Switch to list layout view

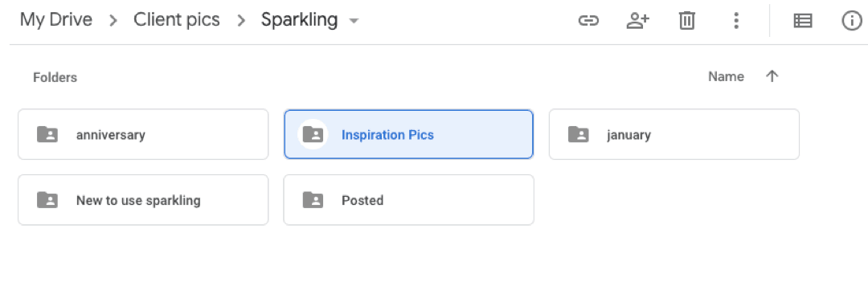803,21
